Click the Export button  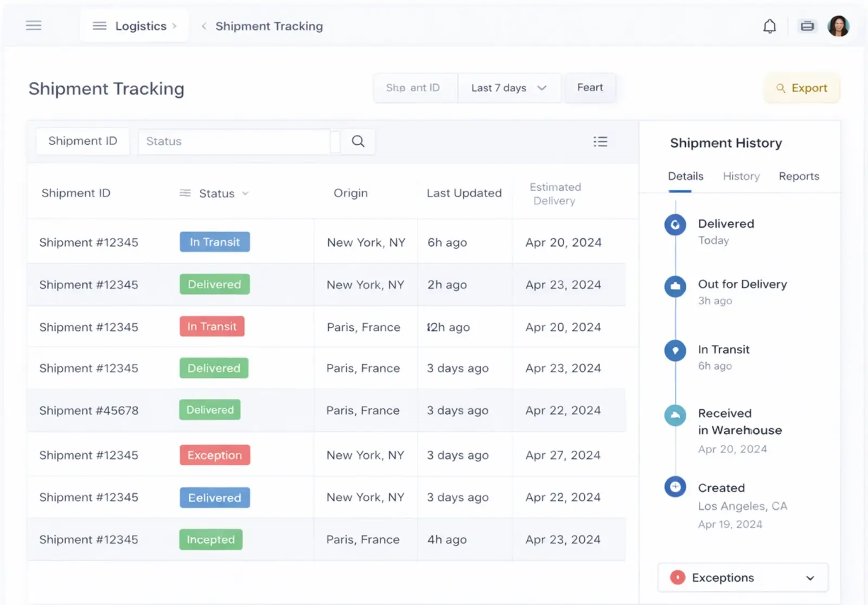pos(802,88)
